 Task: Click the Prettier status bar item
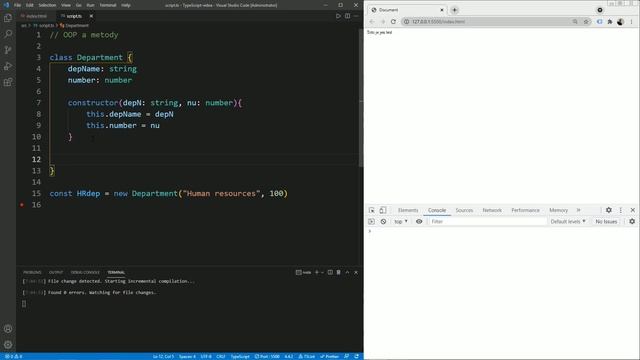(329, 356)
